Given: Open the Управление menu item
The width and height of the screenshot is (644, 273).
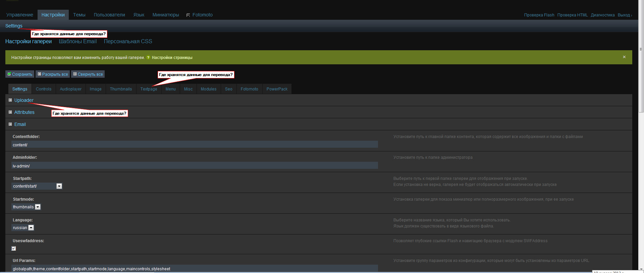Looking at the screenshot, I should pyautogui.click(x=20, y=15).
